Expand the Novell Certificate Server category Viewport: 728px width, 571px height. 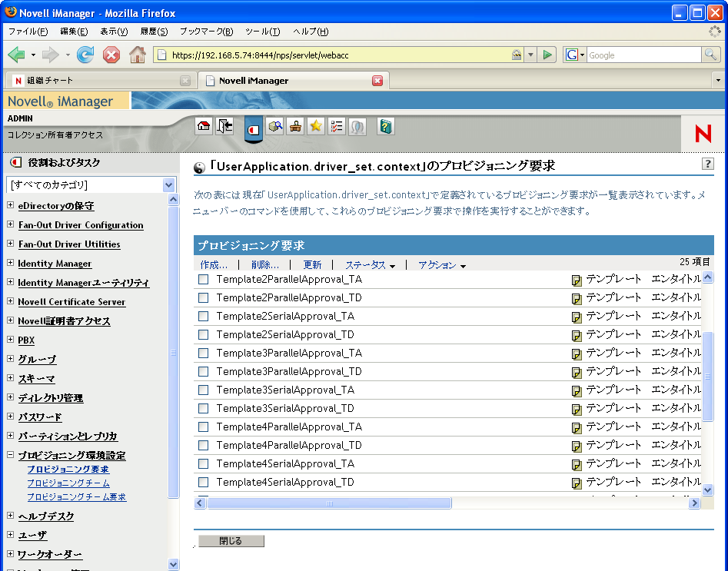click(x=10, y=300)
